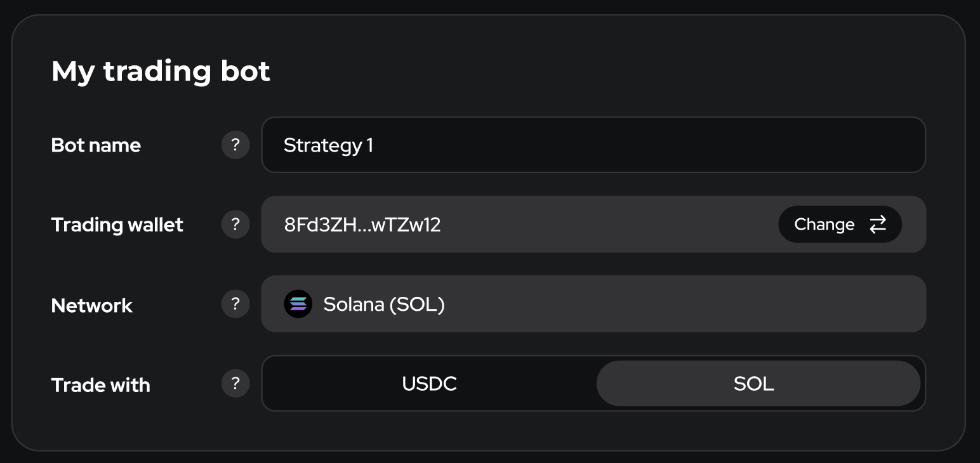Click the question mark next to Network
This screenshot has width=980, height=463.
pos(235,304)
